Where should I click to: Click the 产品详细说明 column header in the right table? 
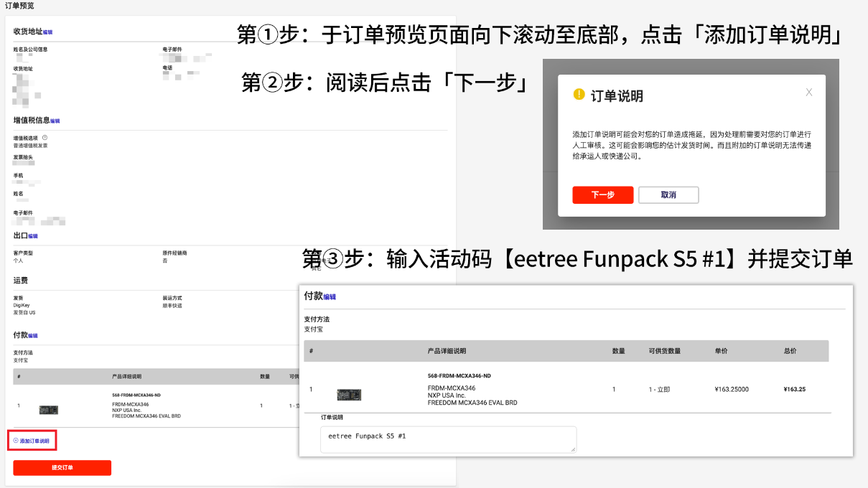pos(447,351)
